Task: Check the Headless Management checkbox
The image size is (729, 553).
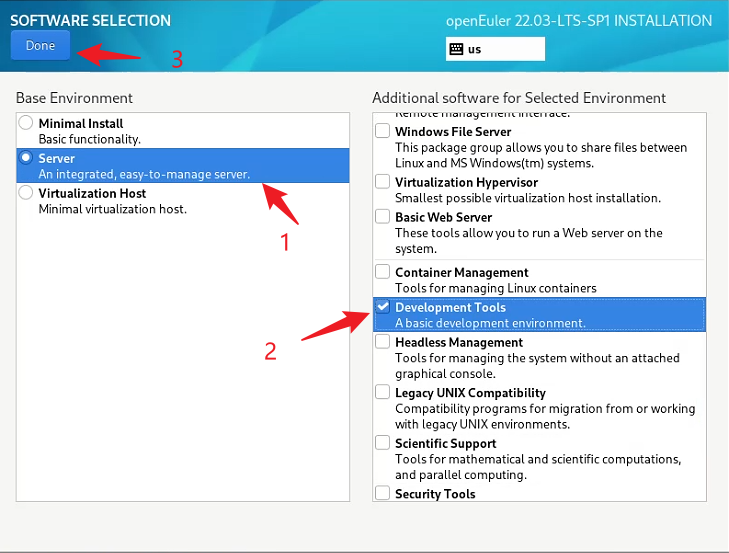Action: [382, 341]
